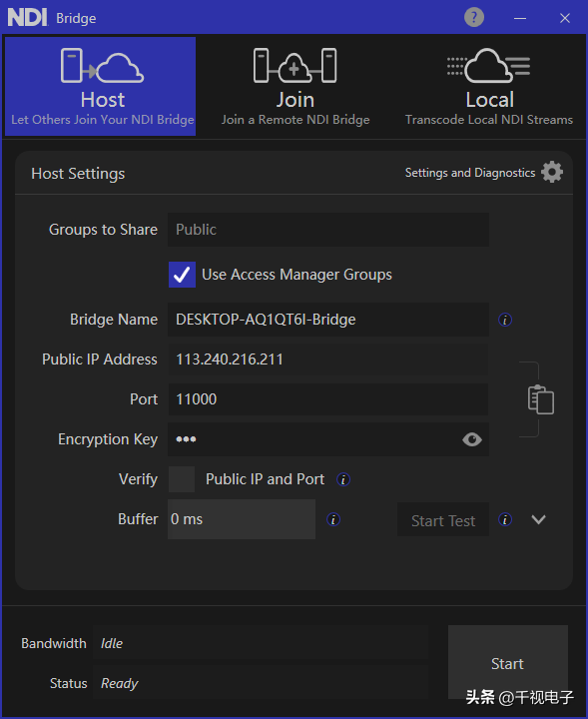
Task: Click the Port field showing 11000
Action: click(328, 399)
